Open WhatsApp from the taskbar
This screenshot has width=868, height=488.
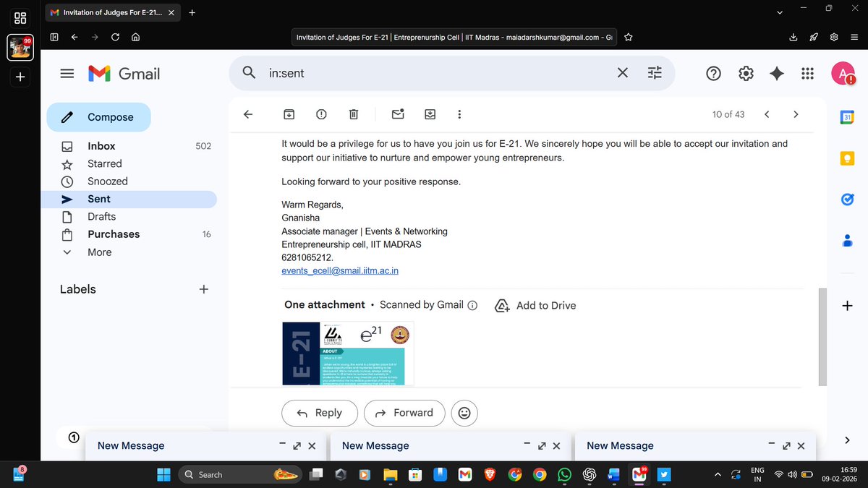(564, 474)
